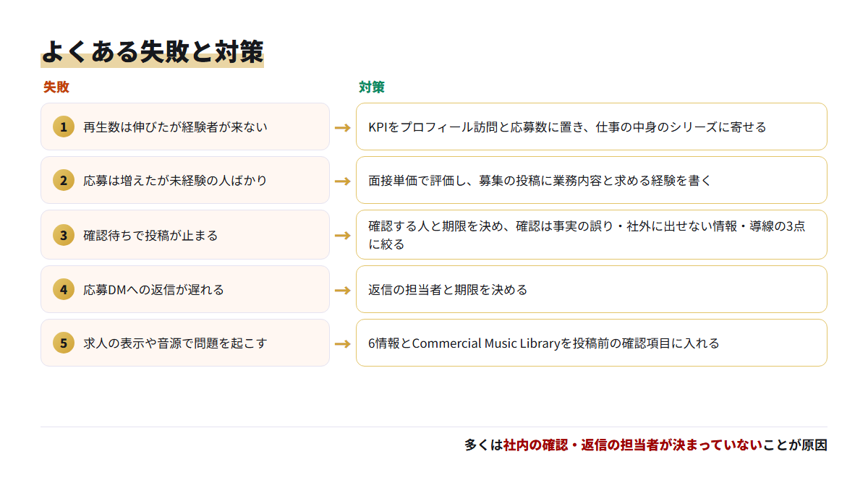The image size is (868, 488).
Task: Click the countermeasure starting 面接単価で評価し
Action: (592, 180)
